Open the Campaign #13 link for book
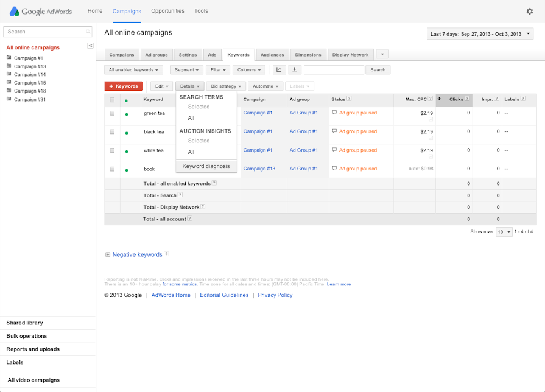Image resolution: width=545 pixels, height=392 pixels. [259, 169]
